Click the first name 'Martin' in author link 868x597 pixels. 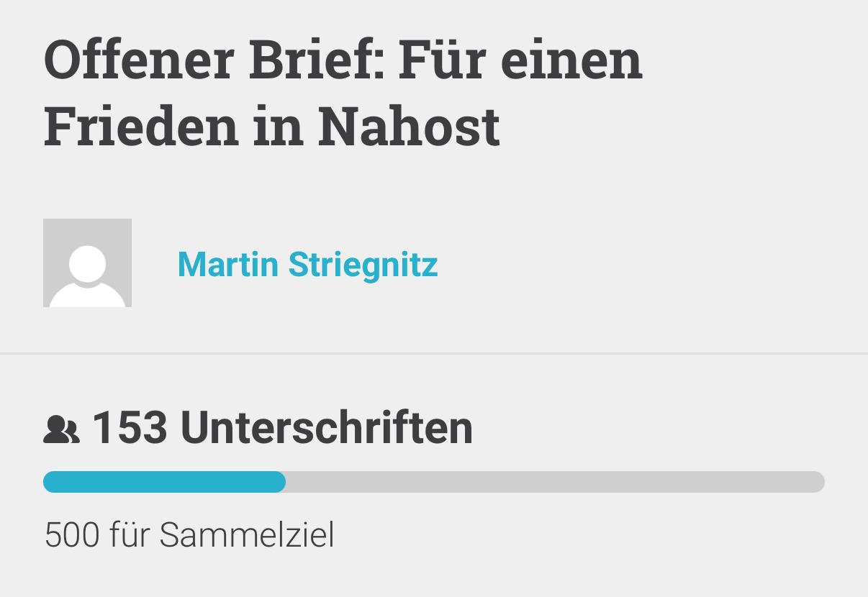coord(227,264)
